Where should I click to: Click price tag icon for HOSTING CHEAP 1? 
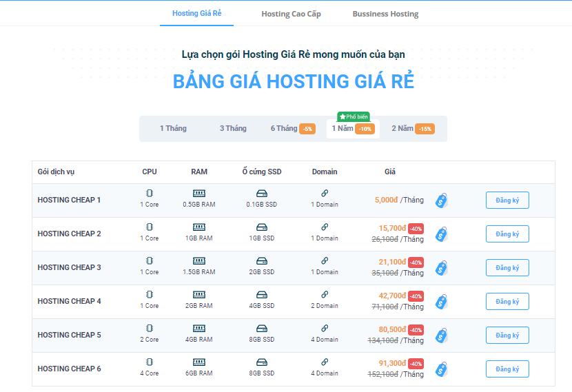click(441, 200)
